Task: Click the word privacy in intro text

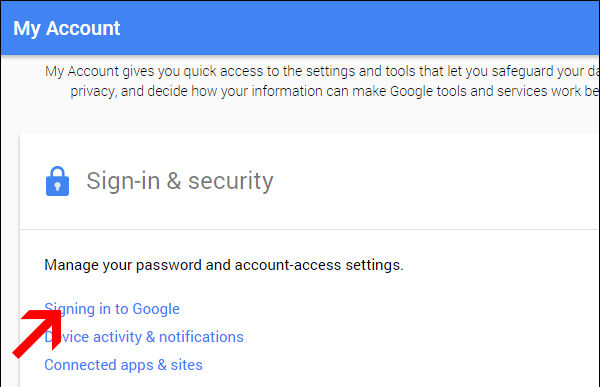Action: [x=93, y=91]
